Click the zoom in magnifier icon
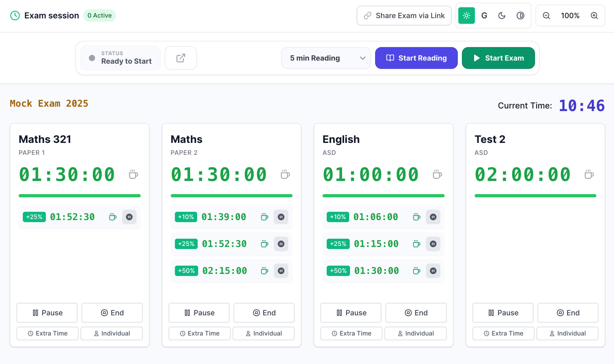This screenshot has width=614, height=364. pos(594,16)
